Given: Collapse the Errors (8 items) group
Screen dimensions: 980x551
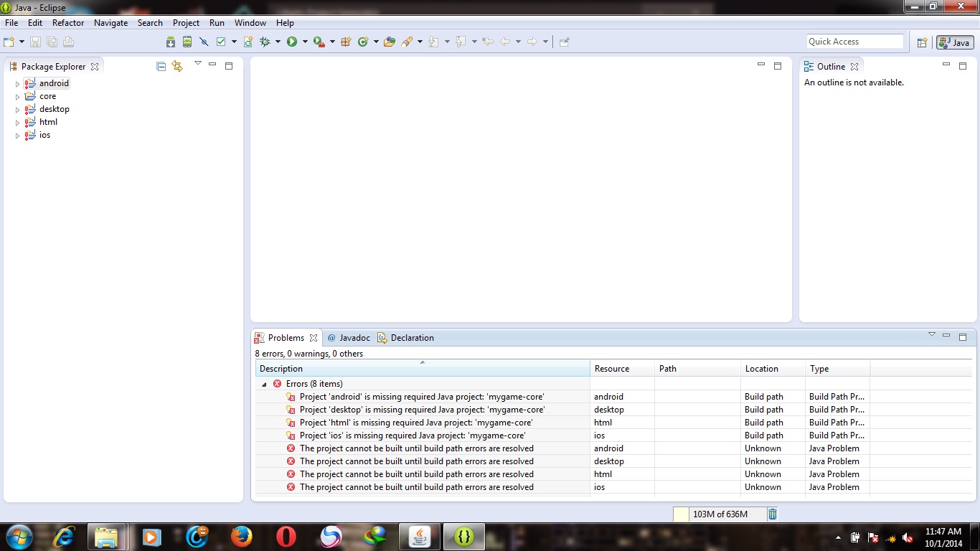Looking at the screenshot, I should tap(265, 385).
